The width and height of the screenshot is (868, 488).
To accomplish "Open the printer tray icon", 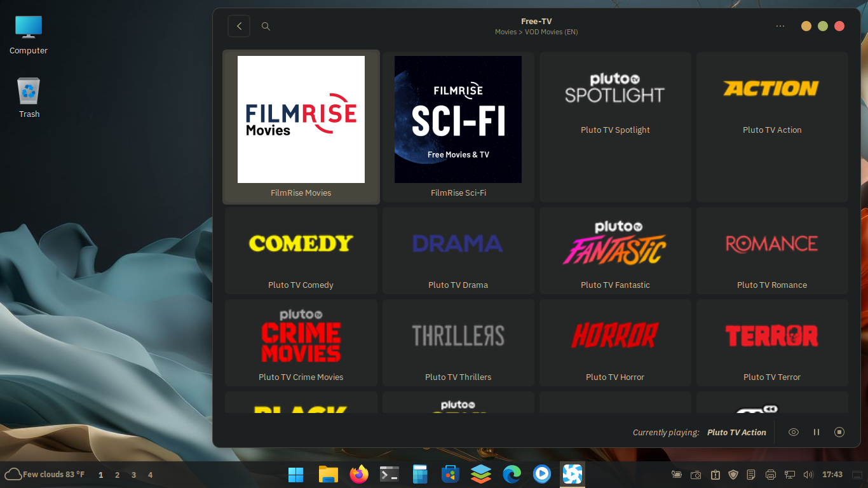I will [x=771, y=475].
